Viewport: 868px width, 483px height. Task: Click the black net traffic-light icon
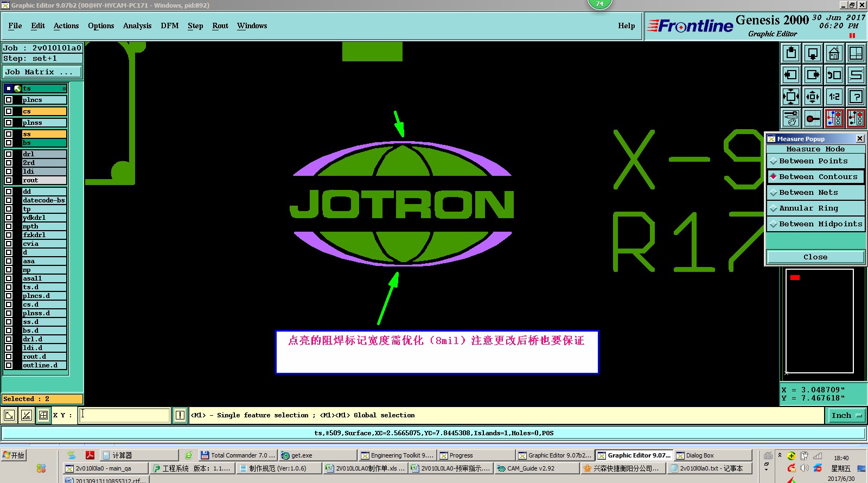pos(856,118)
